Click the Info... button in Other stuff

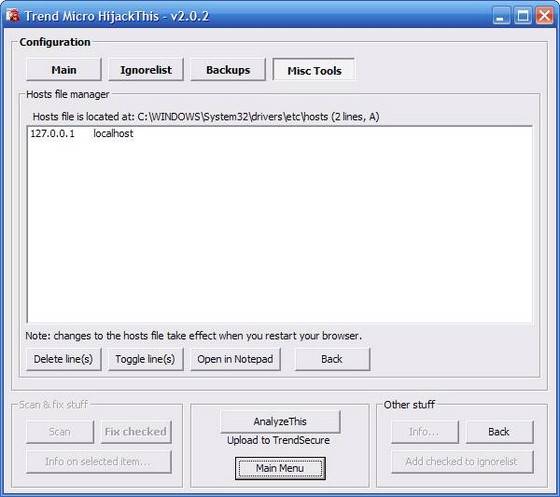pos(425,432)
